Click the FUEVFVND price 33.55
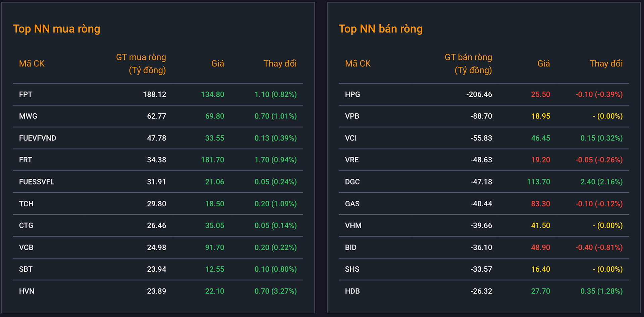This screenshot has width=644, height=317. (215, 138)
